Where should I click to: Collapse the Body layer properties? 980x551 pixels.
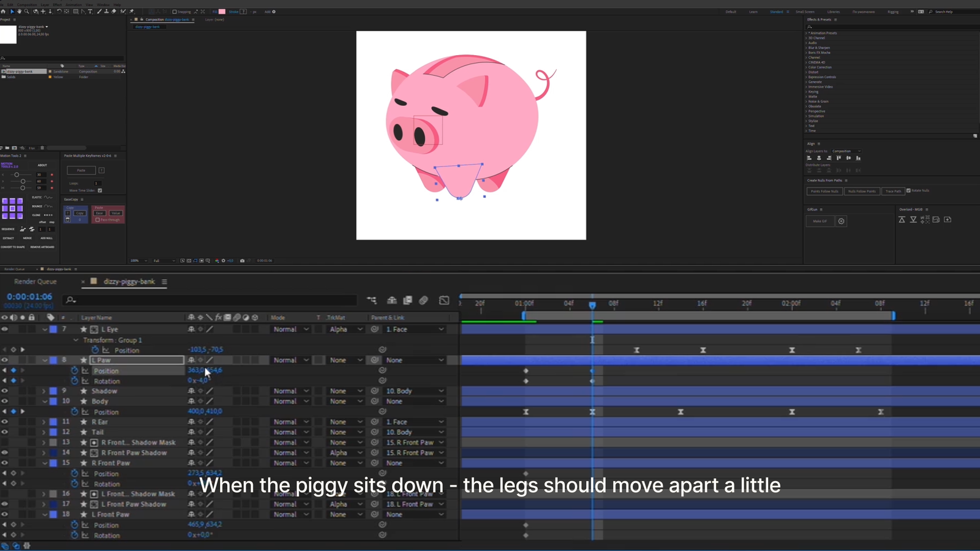[44, 402]
